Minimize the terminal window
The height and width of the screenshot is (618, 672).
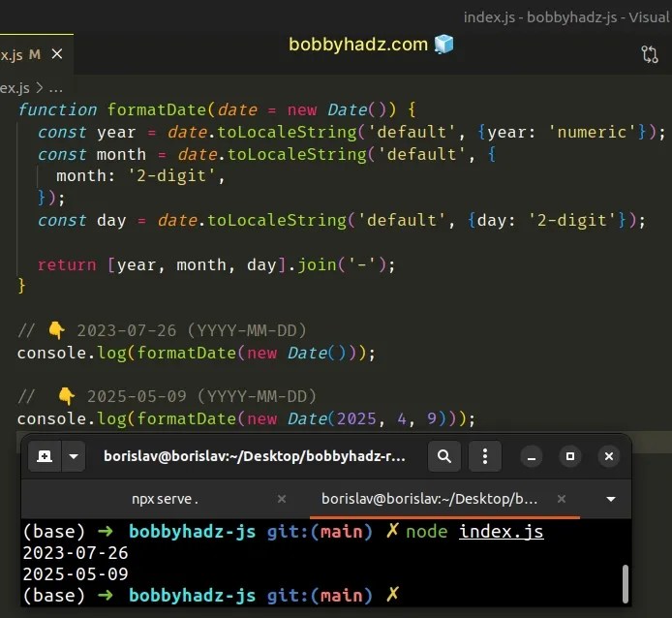click(x=532, y=456)
